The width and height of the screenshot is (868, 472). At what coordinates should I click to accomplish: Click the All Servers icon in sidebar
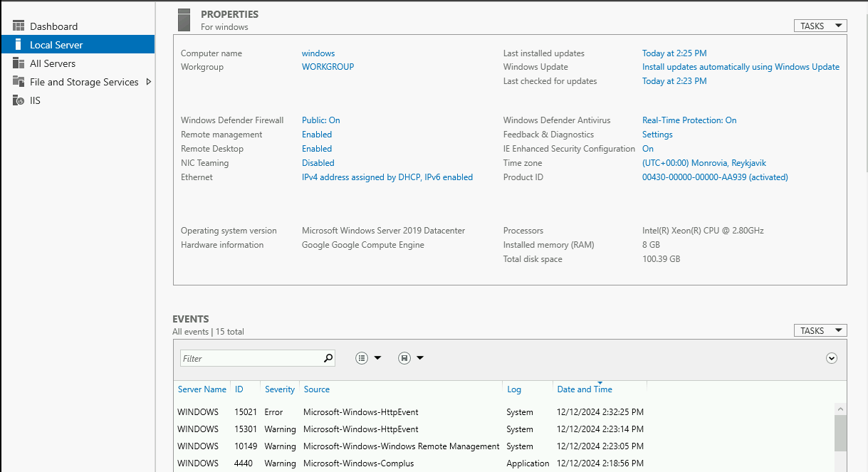(x=19, y=63)
